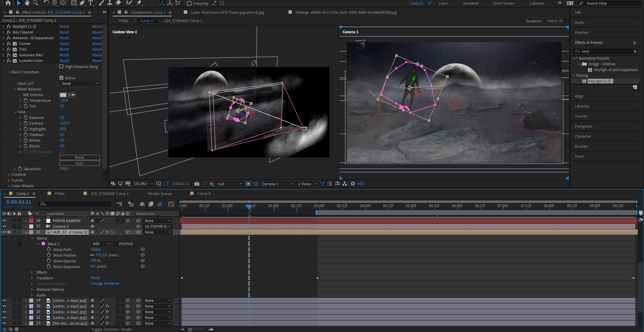Screen dimensions: 644x332
Task: Select the Rotation tool
Action: (47, 3)
